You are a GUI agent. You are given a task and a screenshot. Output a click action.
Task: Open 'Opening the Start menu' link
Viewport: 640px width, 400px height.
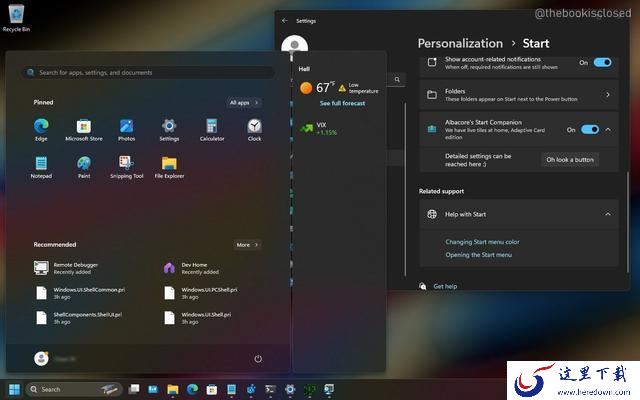[x=478, y=255]
